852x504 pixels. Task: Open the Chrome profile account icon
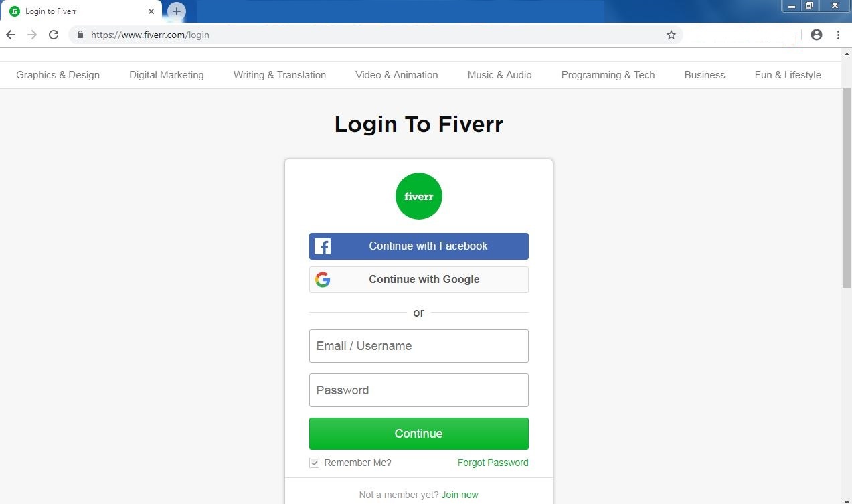tap(816, 35)
